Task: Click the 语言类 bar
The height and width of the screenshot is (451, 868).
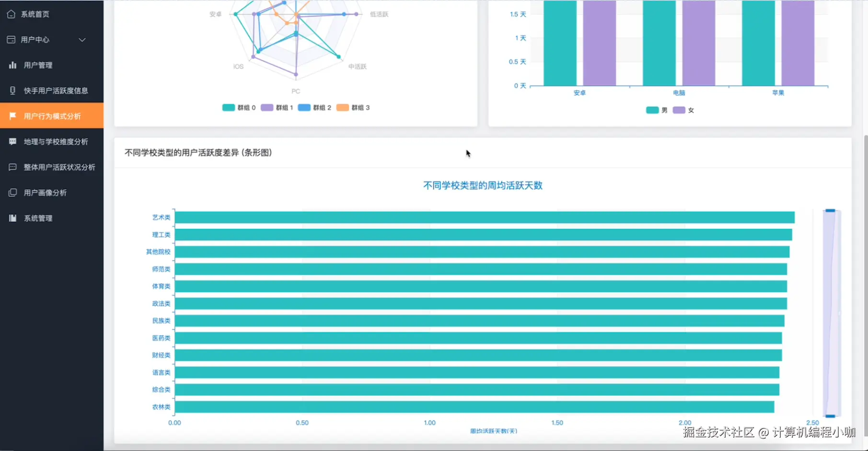Action: [477, 372]
